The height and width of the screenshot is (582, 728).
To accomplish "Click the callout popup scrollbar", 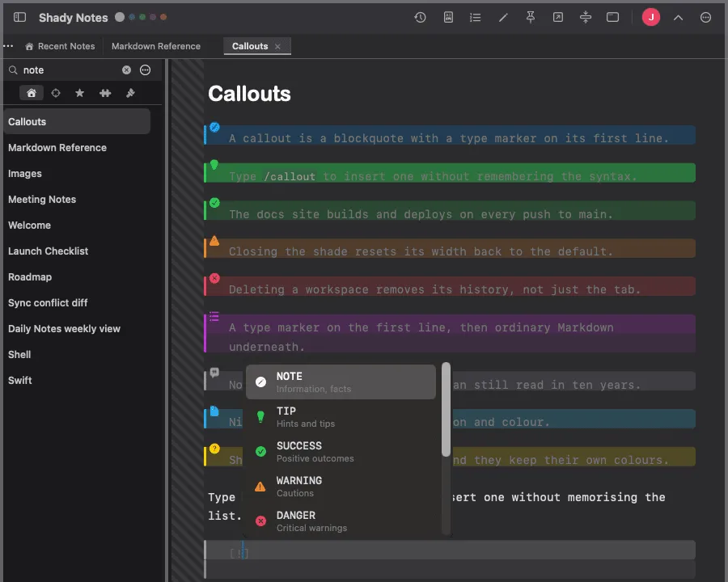I will (447, 409).
